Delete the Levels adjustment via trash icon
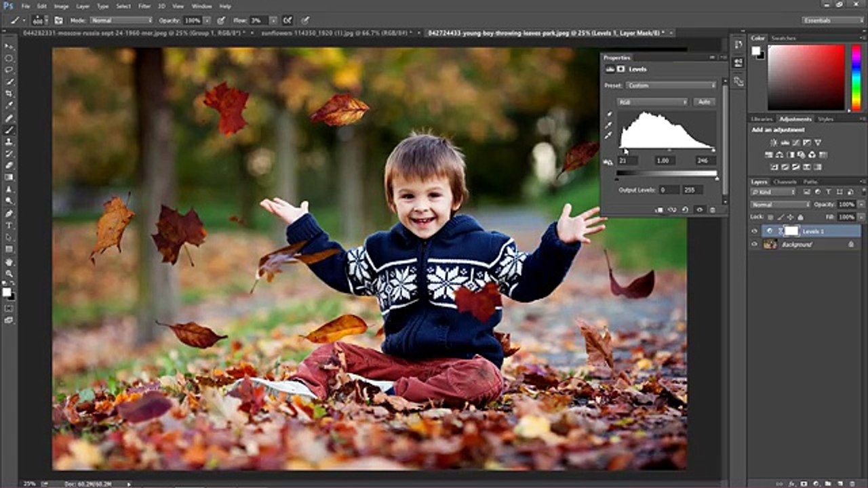The image size is (868, 488). click(x=712, y=210)
